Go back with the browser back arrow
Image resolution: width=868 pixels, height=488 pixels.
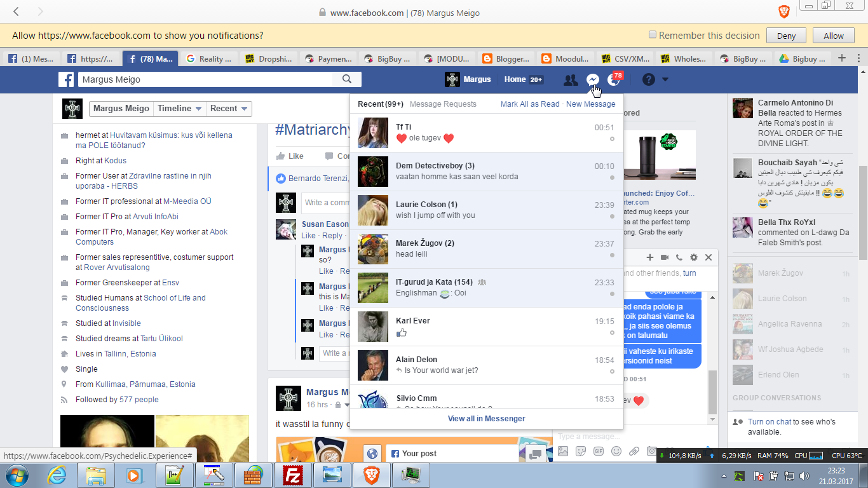point(16,11)
